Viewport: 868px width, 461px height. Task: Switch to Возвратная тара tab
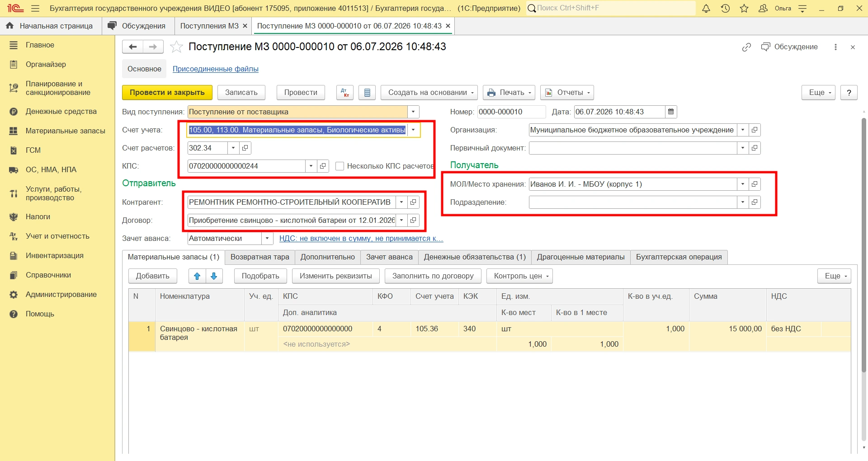260,257
